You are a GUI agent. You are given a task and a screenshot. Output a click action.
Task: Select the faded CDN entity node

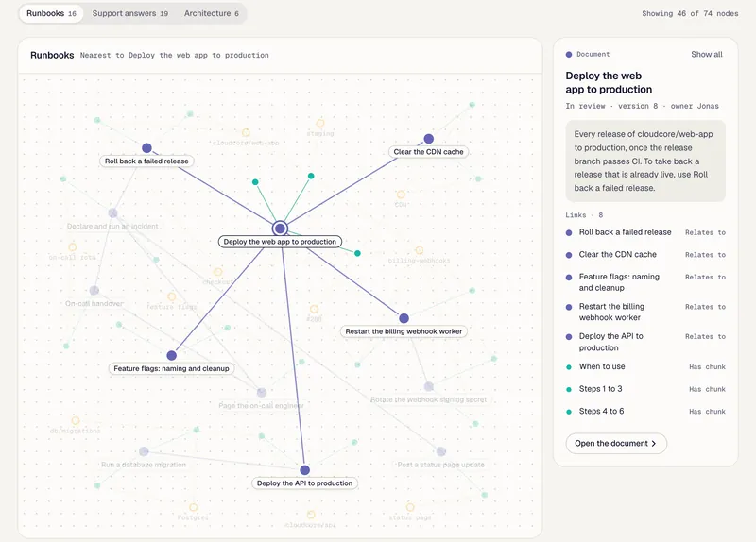401,195
